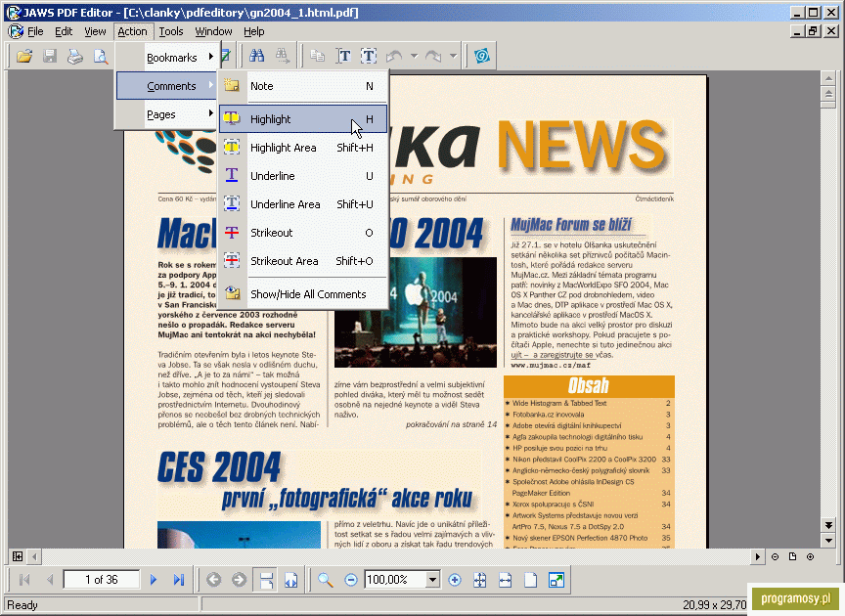The width and height of the screenshot is (845, 616).
Task: Choose the Underline comment tool
Action: click(303, 176)
